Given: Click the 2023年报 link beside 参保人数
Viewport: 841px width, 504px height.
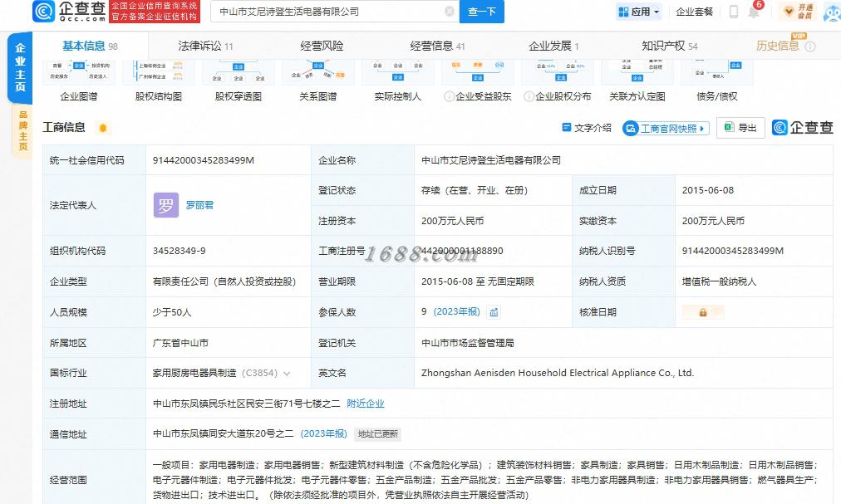Looking at the screenshot, I should tap(456, 311).
